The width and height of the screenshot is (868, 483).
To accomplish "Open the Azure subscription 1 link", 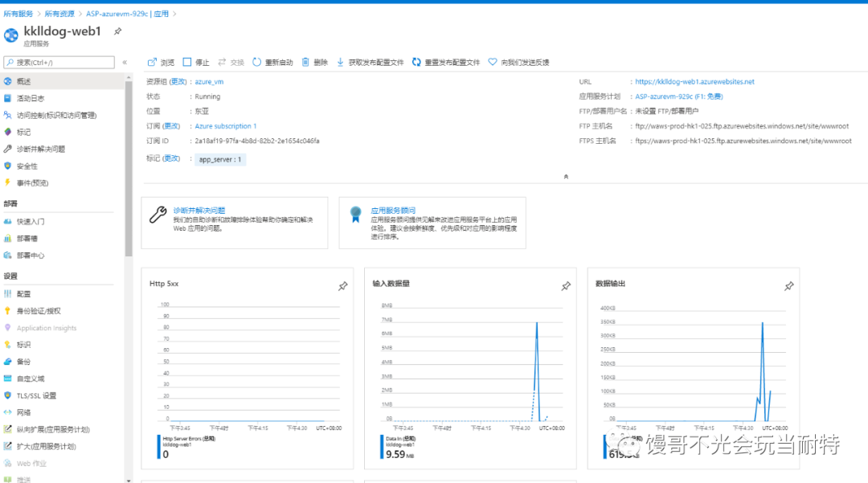I will tap(225, 126).
